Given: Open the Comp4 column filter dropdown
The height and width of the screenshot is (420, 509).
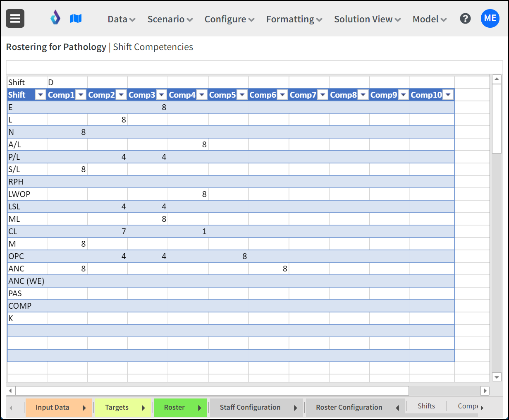Looking at the screenshot, I should click(x=202, y=95).
